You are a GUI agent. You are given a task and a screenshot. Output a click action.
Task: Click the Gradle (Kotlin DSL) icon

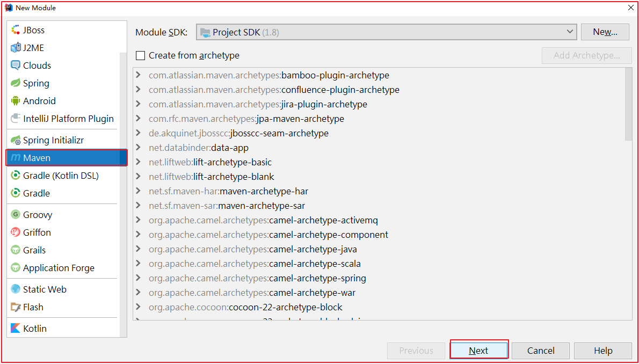(x=15, y=176)
